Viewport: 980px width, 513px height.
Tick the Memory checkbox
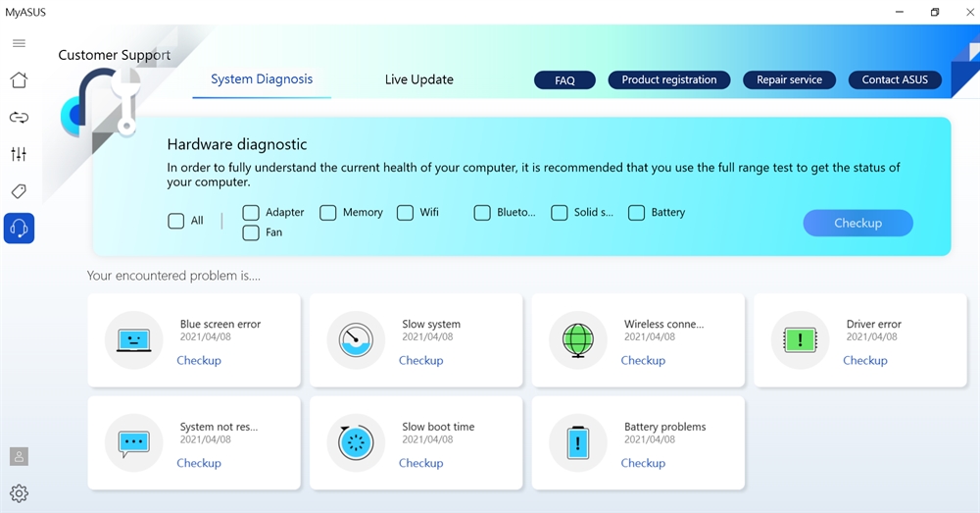(328, 213)
